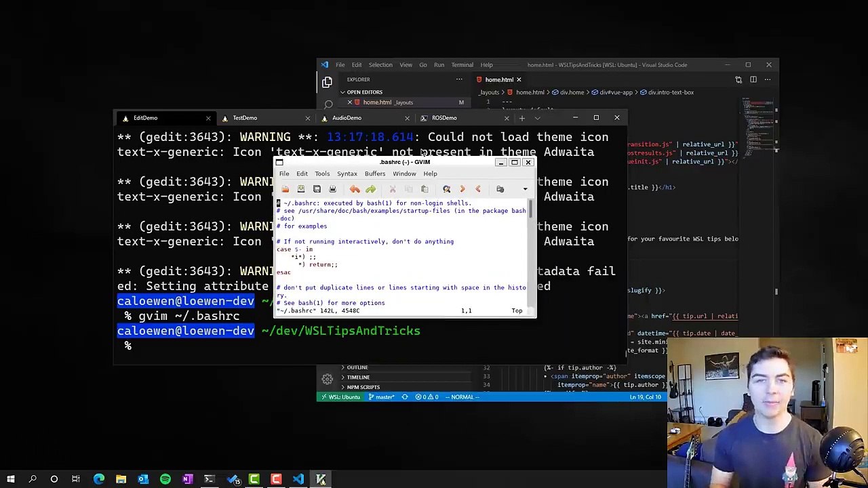Click the Save all icon in GVIM toolbar
Viewport: 868px width, 488px height.
pos(317,189)
